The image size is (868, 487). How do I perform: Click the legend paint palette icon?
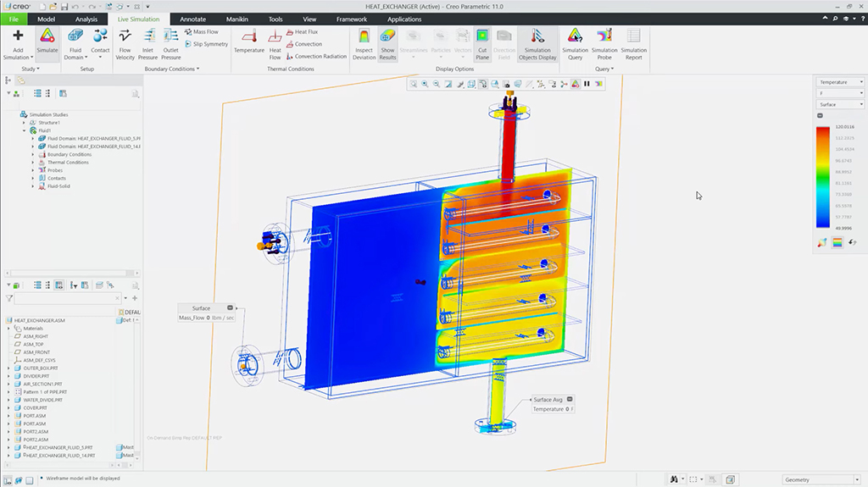(822, 242)
